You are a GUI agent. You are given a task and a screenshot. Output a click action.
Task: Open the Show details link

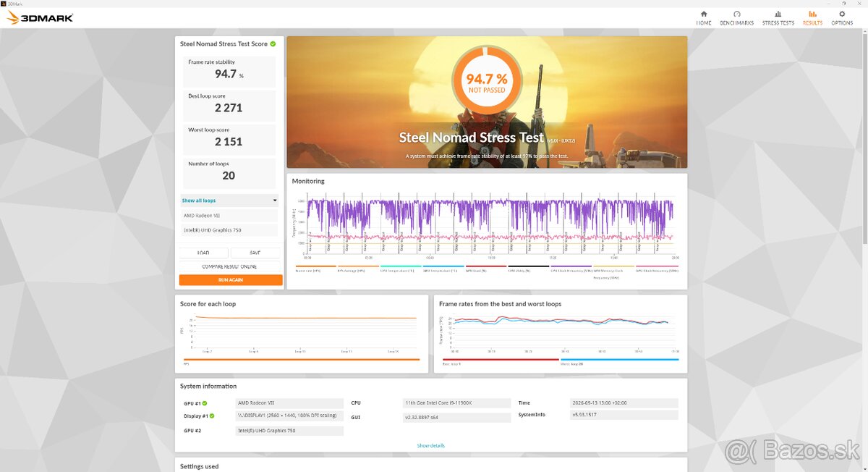tap(431, 446)
